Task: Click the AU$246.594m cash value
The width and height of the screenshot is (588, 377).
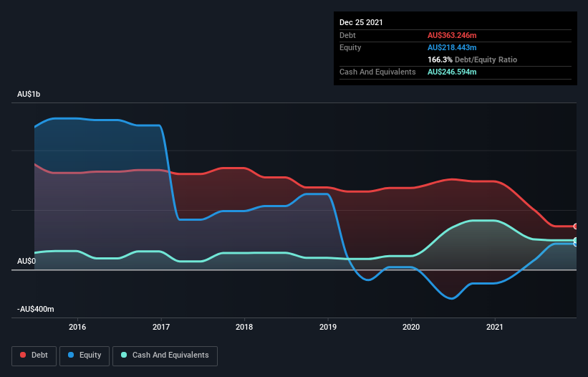Action: 452,72
